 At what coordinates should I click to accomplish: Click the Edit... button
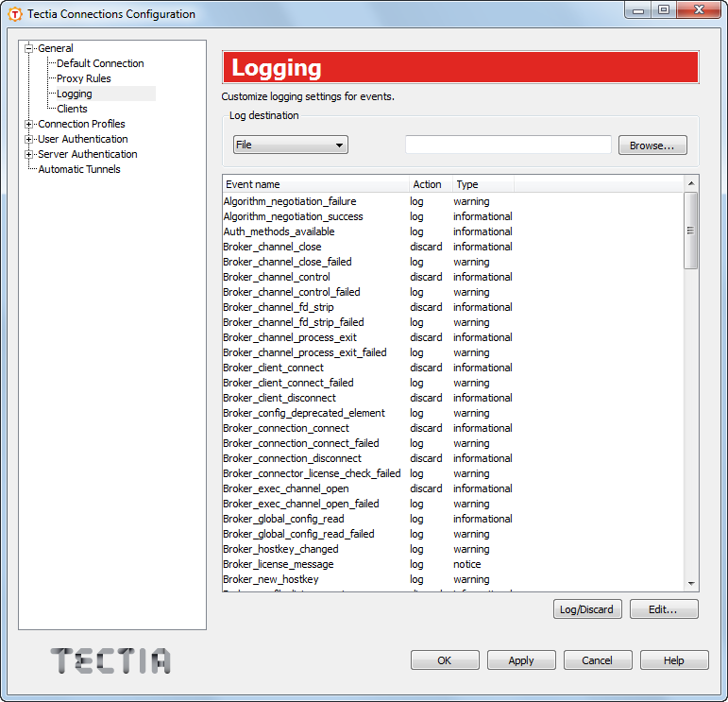pyautogui.click(x=664, y=609)
